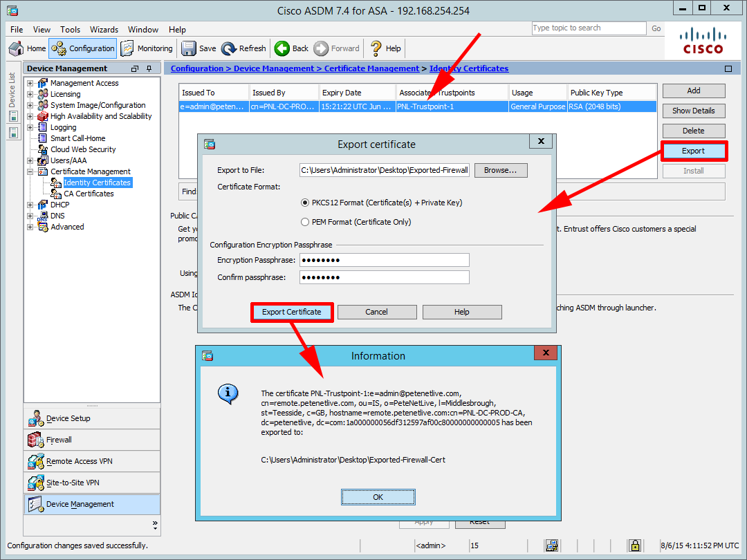Expand the Logging tree node
747x560 pixels.
coord(30,127)
